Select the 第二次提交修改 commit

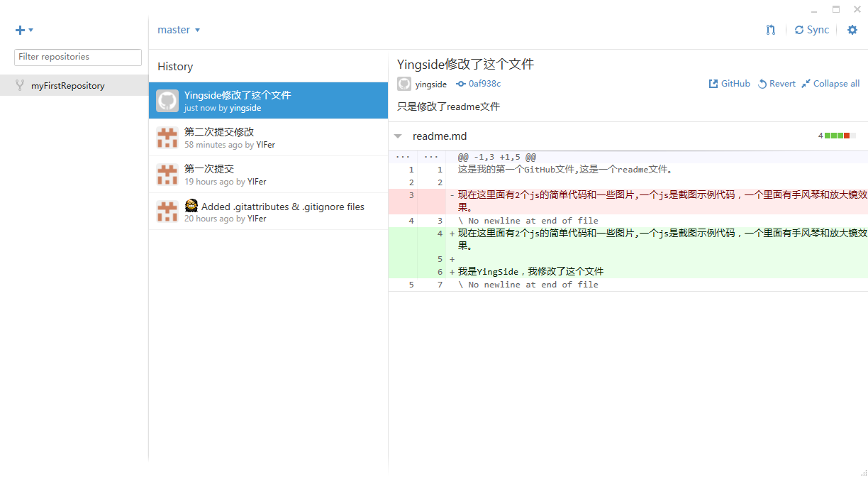click(x=268, y=138)
